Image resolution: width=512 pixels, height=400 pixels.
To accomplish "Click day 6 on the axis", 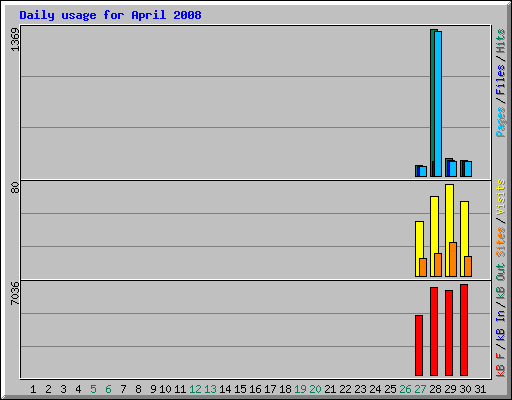I will [x=108, y=389].
